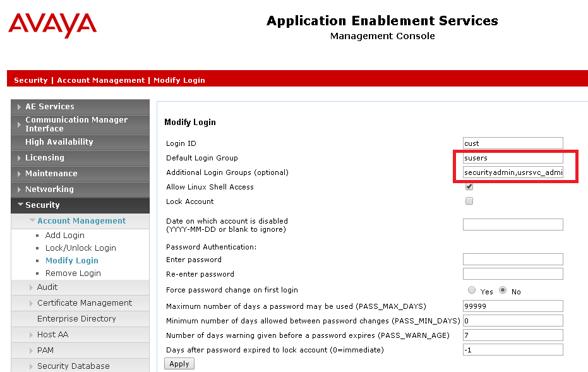Expand the Maintenance section arrow
Image resolution: width=588 pixels, height=372 pixels.
click(19, 174)
